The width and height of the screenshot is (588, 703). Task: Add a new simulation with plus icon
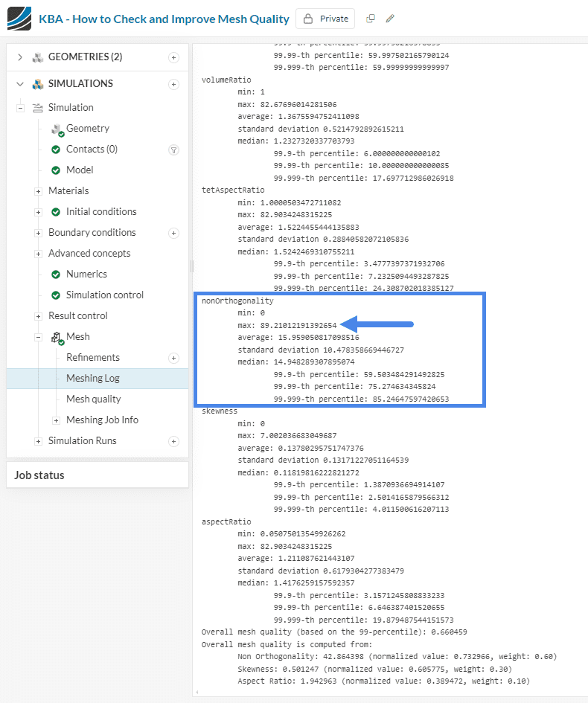pos(173,84)
